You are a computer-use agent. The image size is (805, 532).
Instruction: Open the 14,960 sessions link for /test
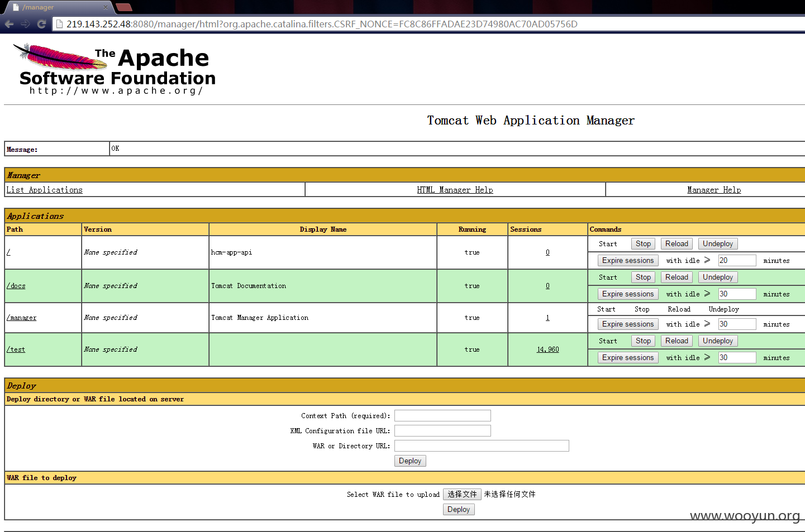pyautogui.click(x=547, y=349)
